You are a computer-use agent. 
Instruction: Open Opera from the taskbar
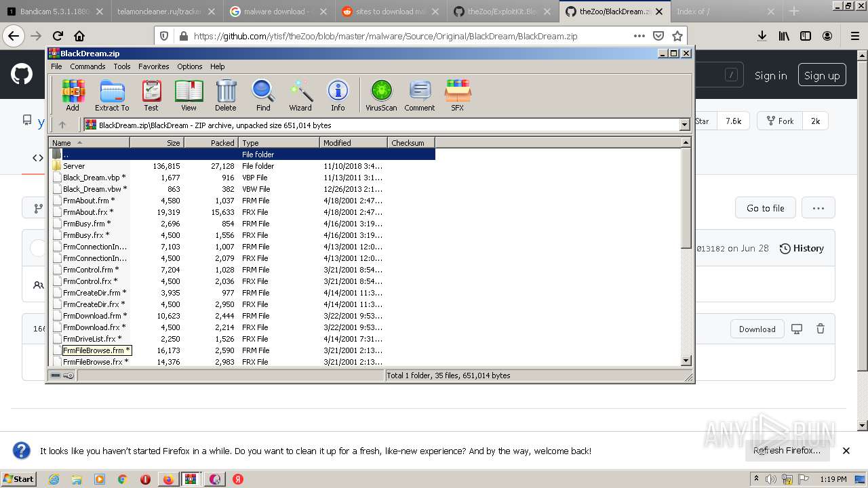pyautogui.click(x=145, y=479)
